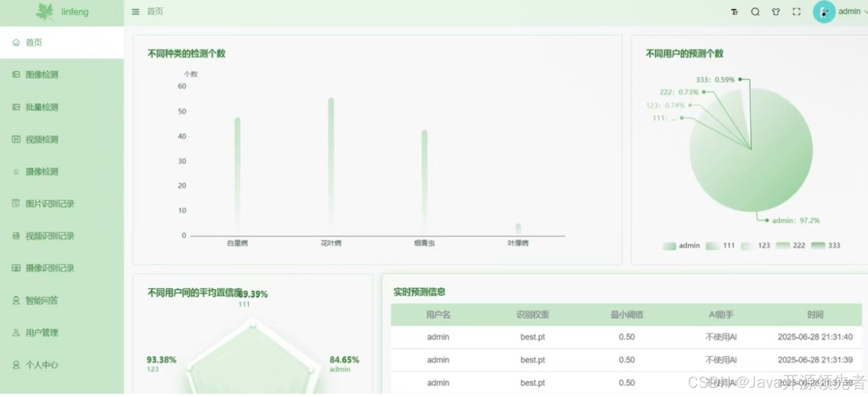The width and height of the screenshot is (868, 397).
Task: Click the 烟青虫 axis label
Action: click(x=425, y=243)
